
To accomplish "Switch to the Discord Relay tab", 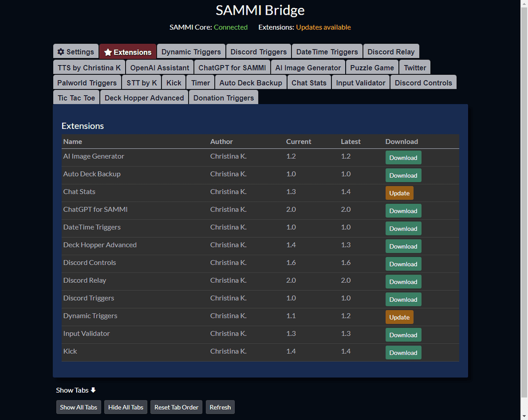I will 391,52.
